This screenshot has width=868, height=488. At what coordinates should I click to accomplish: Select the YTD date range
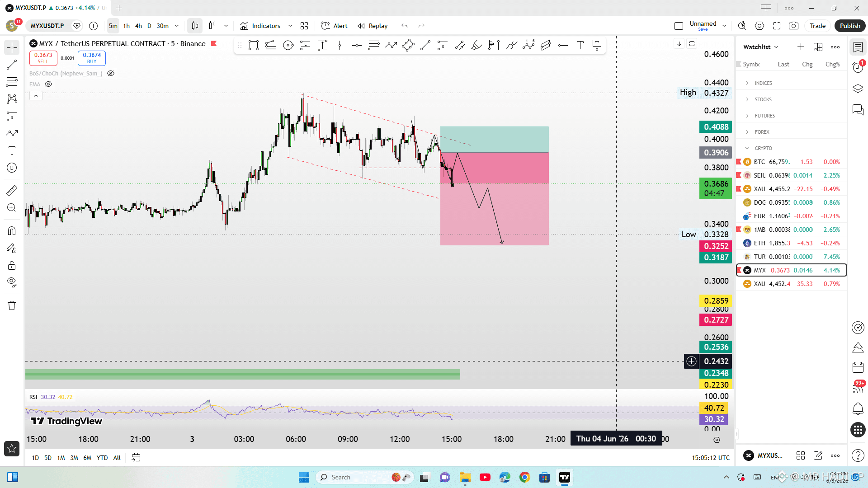[x=102, y=458]
